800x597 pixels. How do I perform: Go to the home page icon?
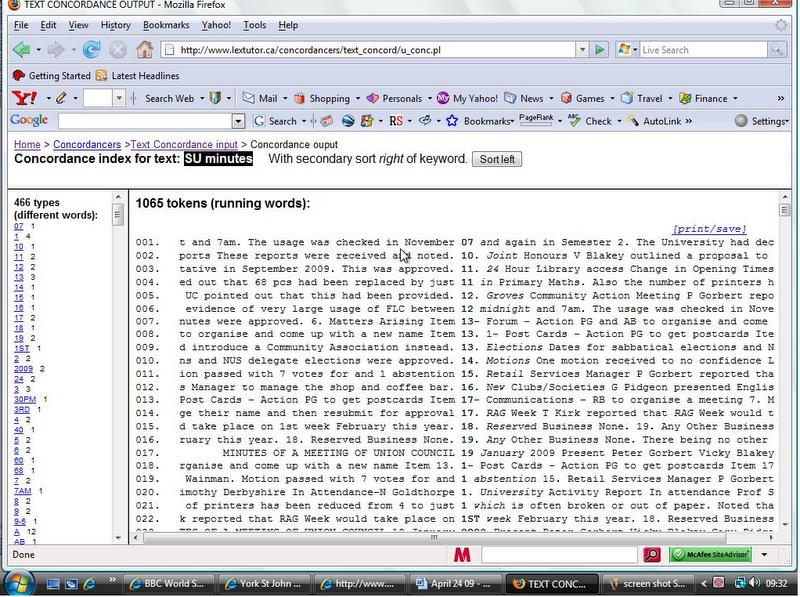(145, 49)
